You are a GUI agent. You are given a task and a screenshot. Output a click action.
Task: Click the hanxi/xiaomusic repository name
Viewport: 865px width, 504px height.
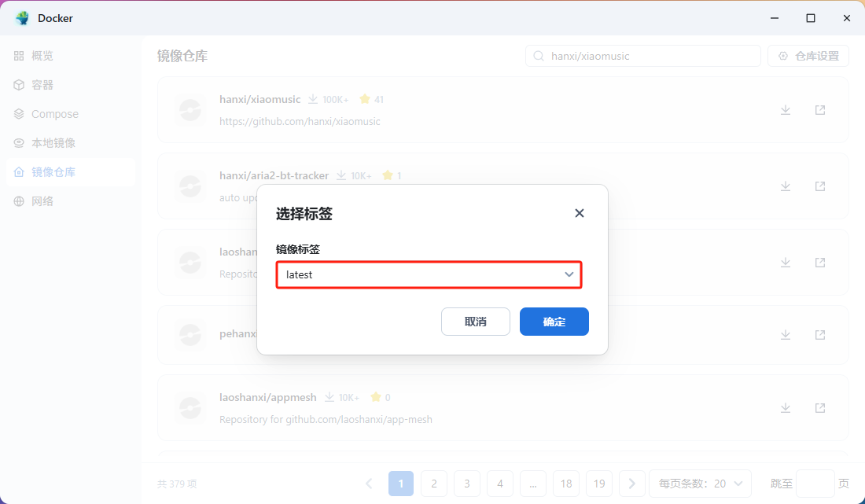[259, 99]
